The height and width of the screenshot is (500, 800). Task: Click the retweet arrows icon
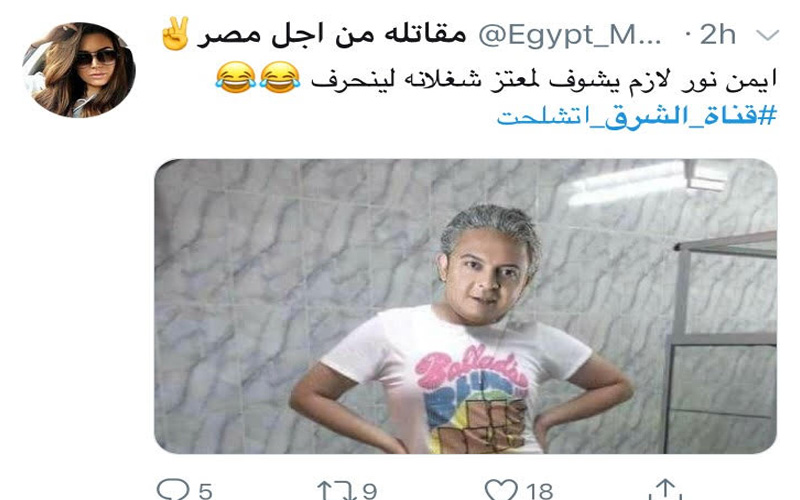[x=336, y=491]
